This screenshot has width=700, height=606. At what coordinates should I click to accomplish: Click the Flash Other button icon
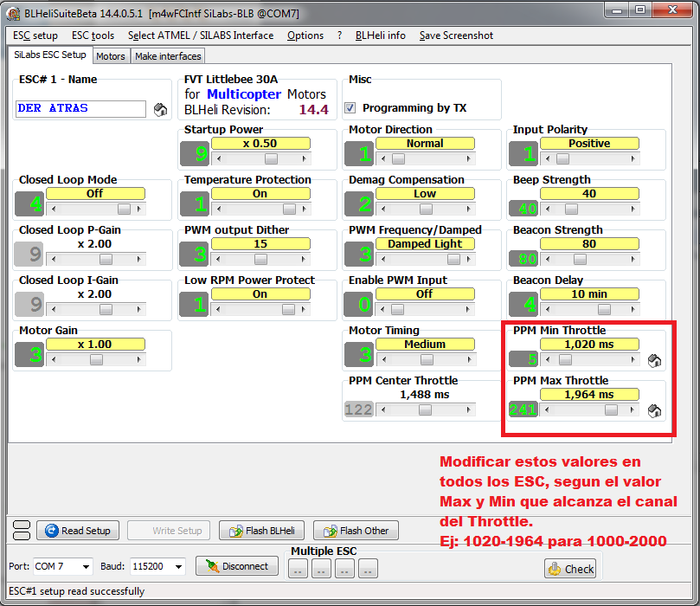tap(331, 531)
